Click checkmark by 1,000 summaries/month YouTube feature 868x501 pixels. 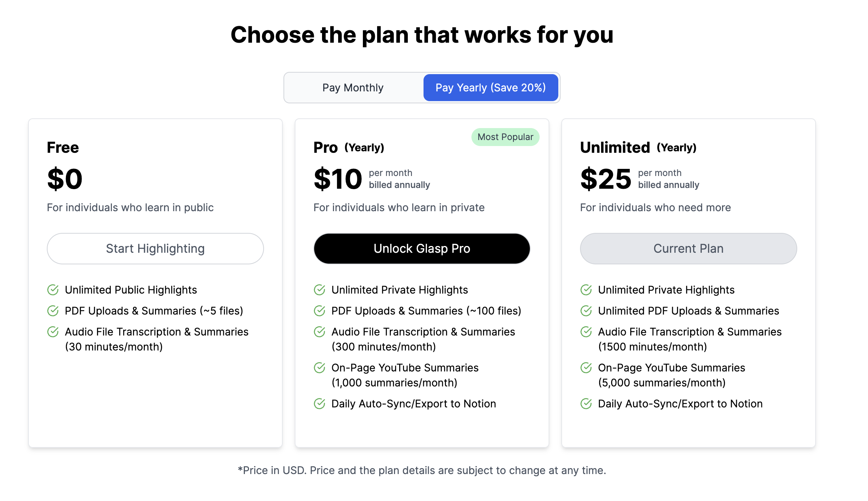pos(319,368)
